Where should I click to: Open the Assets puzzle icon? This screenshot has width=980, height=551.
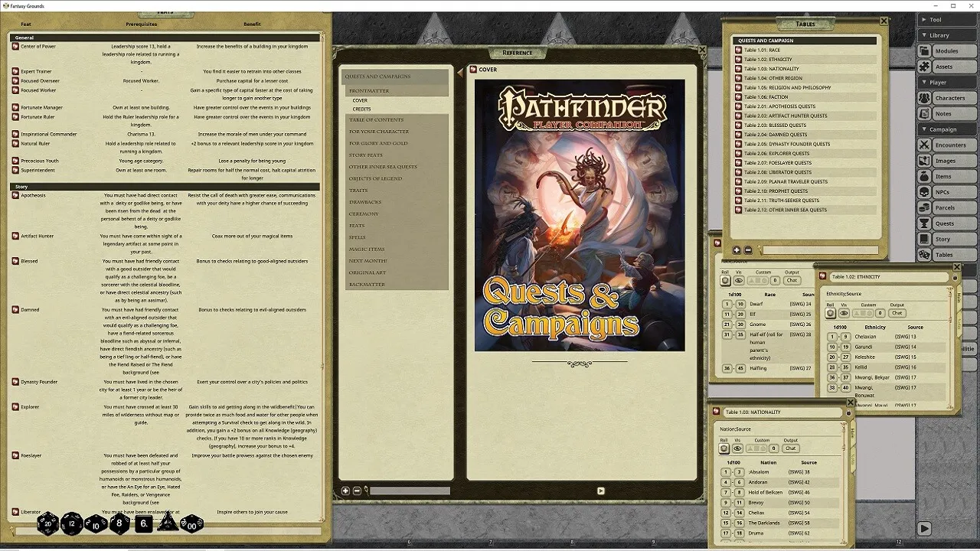point(925,67)
